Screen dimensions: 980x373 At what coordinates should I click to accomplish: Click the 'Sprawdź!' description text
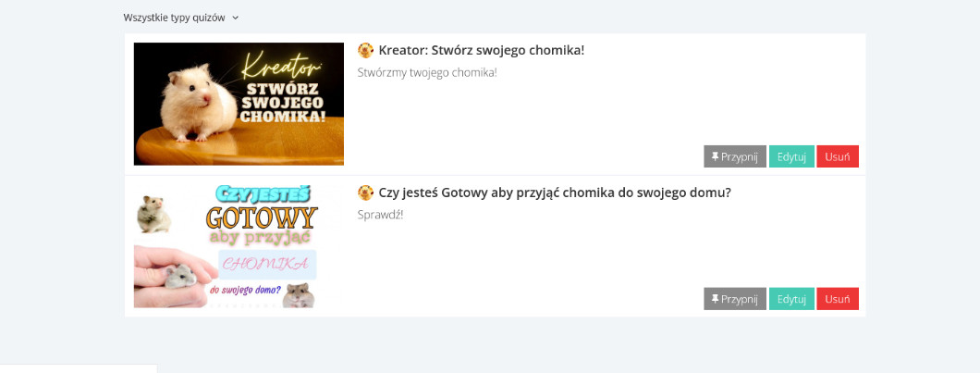(x=381, y=215)
